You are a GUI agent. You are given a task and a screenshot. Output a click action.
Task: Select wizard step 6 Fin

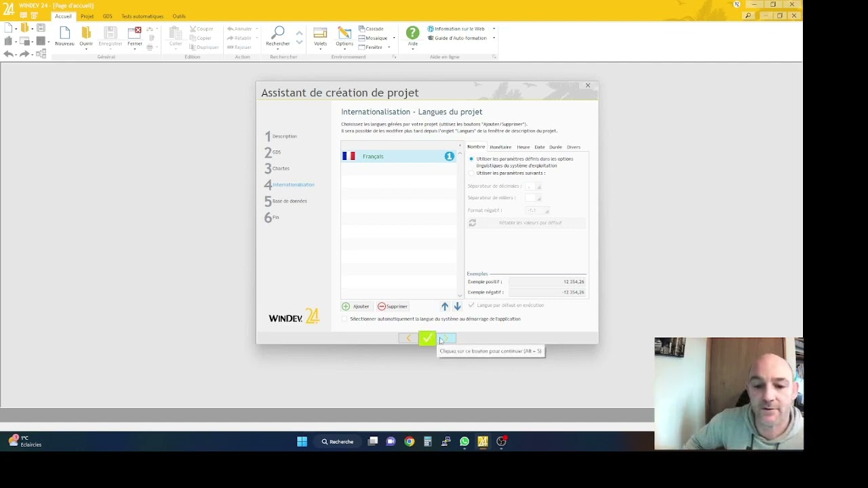[272, 218]
